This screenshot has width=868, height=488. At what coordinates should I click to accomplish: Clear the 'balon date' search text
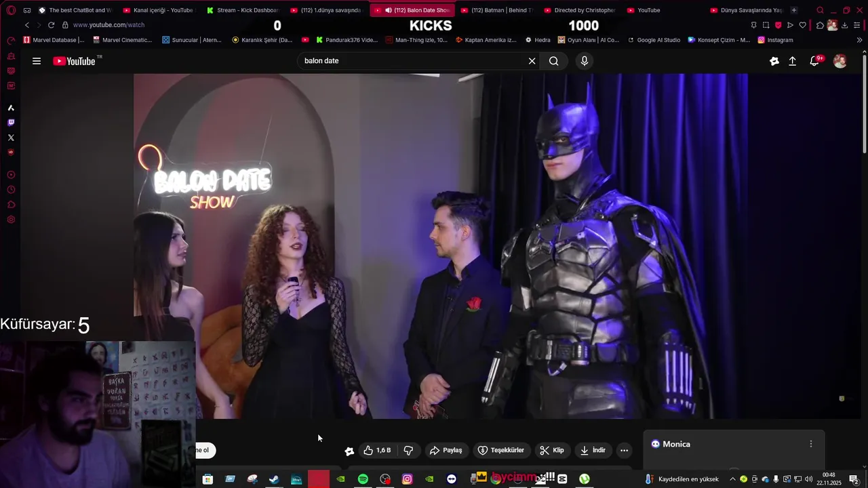532,61
